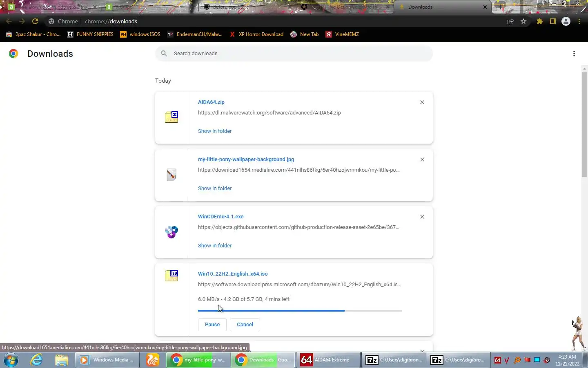Viewport: 588px width, 368px height.
Task: Click the orange magnifier tray icon
Action: point(517,360)
